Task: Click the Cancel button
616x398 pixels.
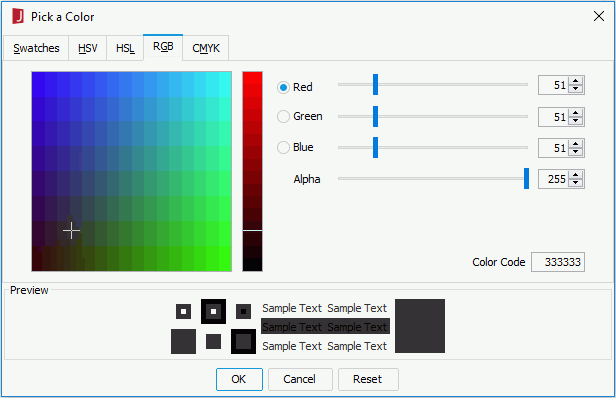Action: click(x=300, y=379)
